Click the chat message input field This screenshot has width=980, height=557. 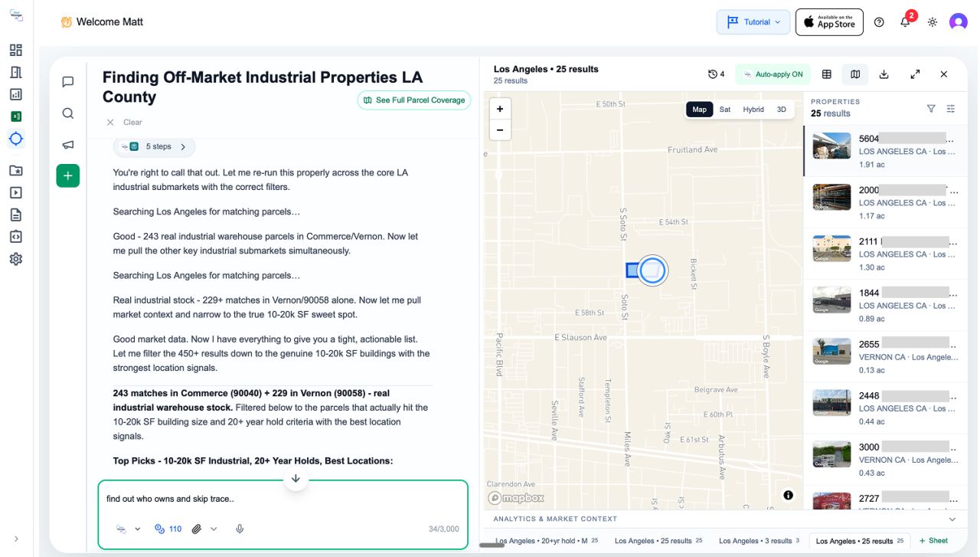pos(283,500)
